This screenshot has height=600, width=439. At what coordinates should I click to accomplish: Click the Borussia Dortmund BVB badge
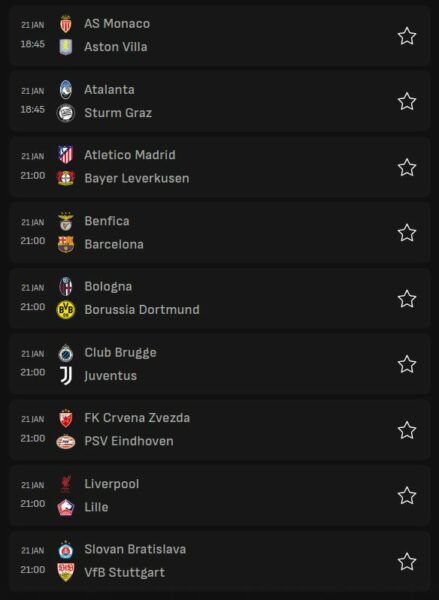coord(66,310)
